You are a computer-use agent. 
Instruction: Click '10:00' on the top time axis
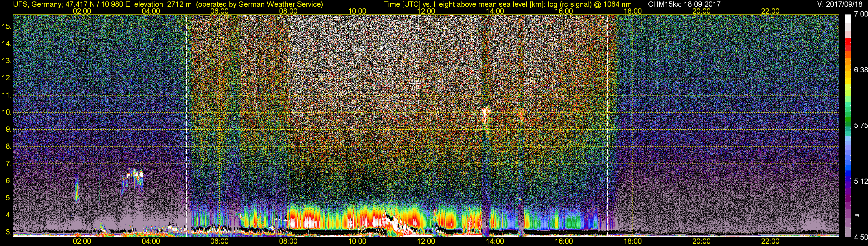click(357, 11)
